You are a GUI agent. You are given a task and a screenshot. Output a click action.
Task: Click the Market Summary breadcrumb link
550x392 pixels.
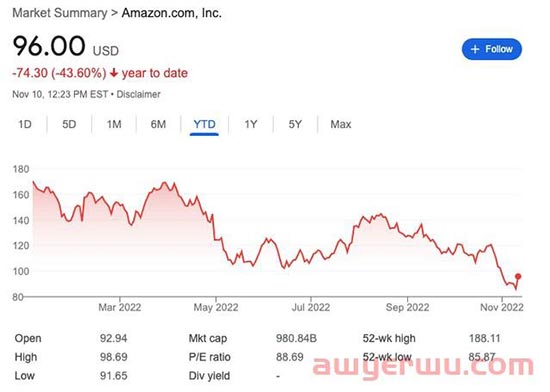(x=60, y=13)
